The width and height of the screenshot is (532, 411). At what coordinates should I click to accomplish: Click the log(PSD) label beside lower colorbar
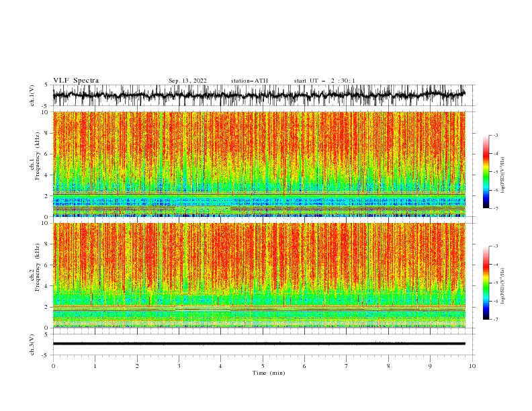[x=502, y=286]
